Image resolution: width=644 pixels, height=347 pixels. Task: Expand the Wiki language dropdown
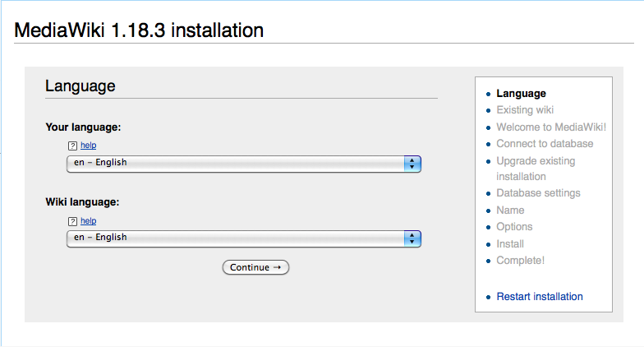[244, 238]
